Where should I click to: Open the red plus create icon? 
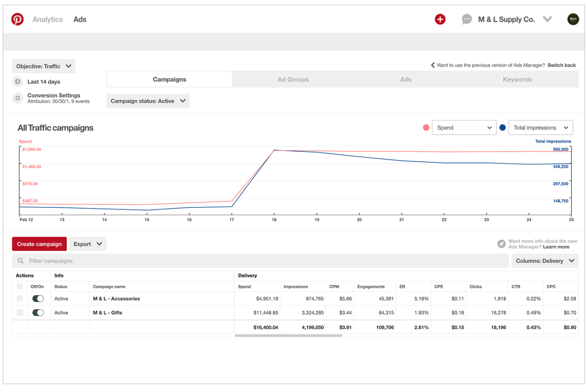coord(440,19)
